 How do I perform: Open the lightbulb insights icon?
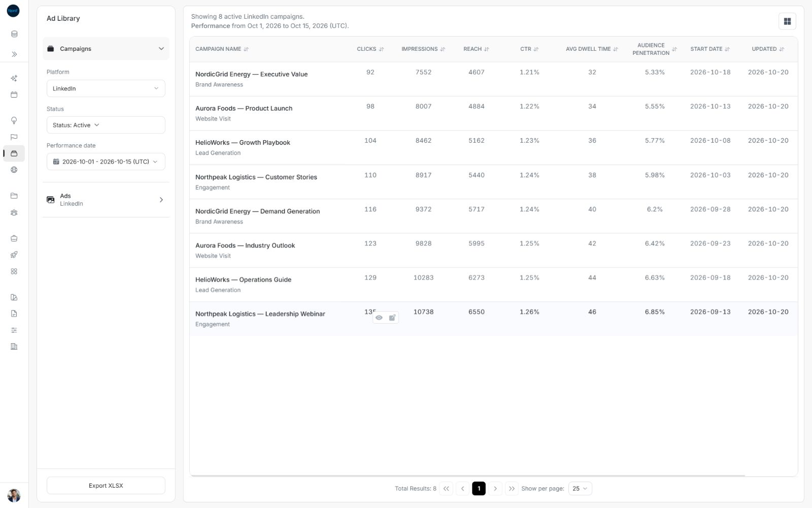pyautogui.click(x=14, y=120)
